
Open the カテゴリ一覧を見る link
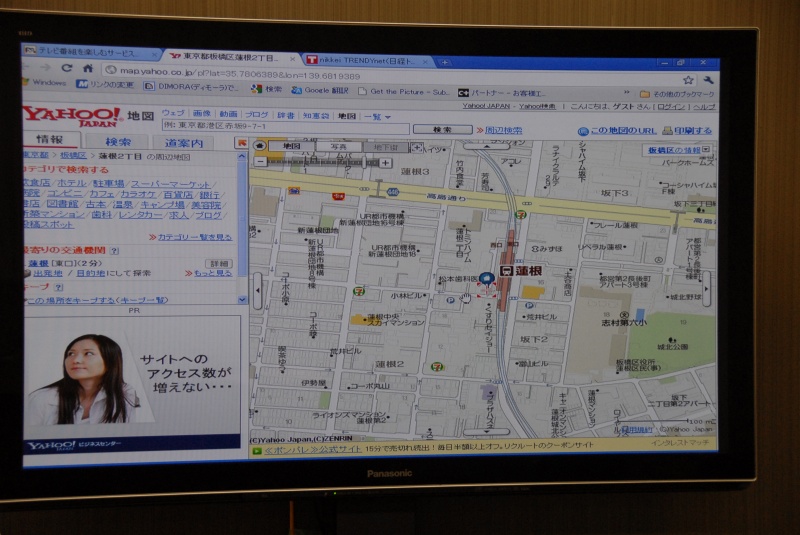(194, 237)
